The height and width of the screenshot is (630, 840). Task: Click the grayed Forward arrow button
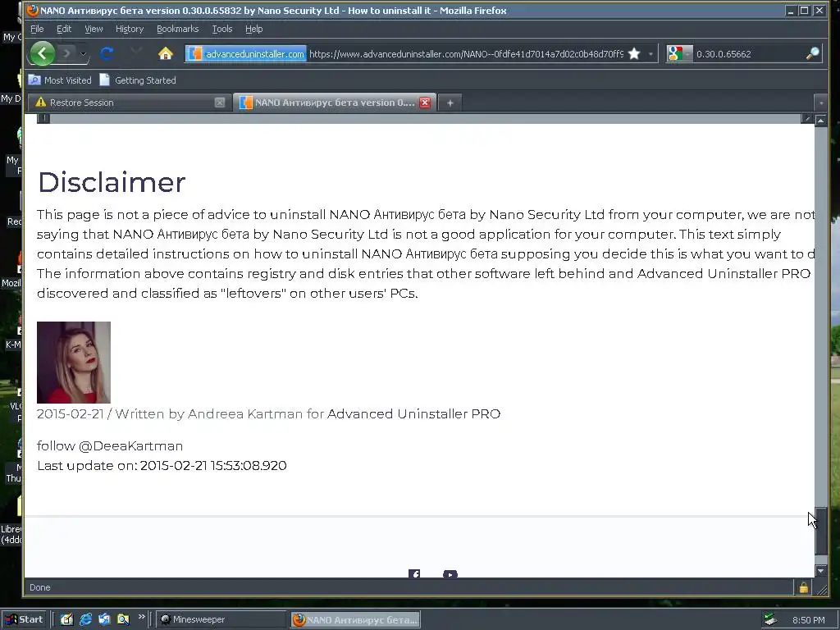point(67,53)
